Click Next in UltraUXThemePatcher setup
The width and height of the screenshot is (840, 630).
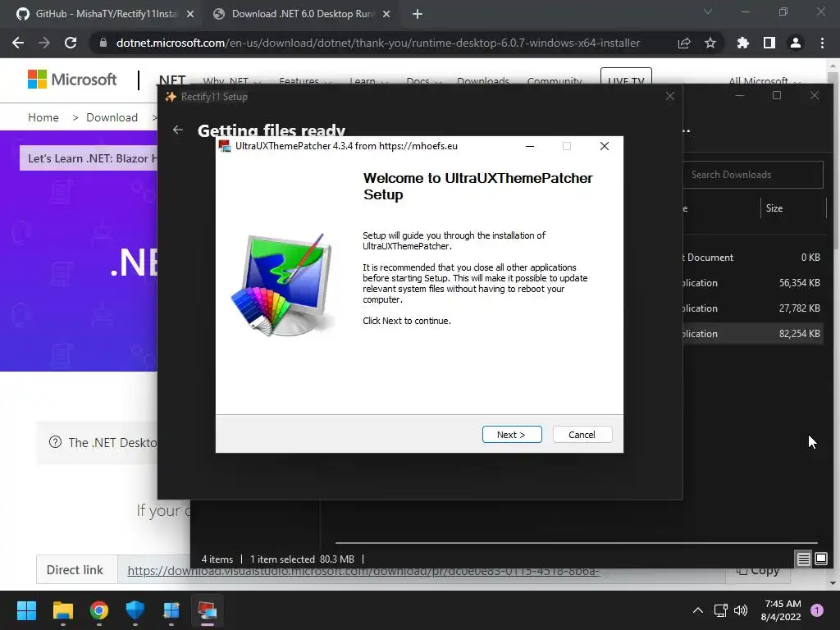coord(512,435)
